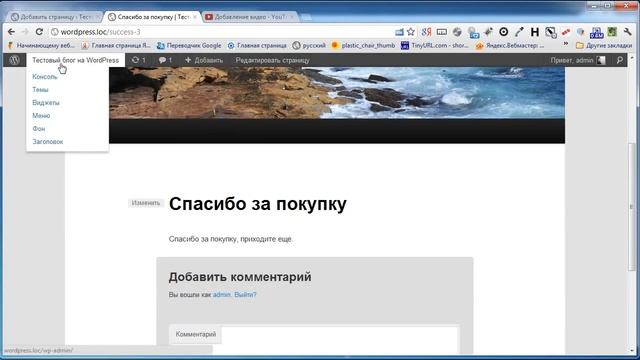Click the 'Изменить' edit link
640x360 pixels.
pos(146,203)
